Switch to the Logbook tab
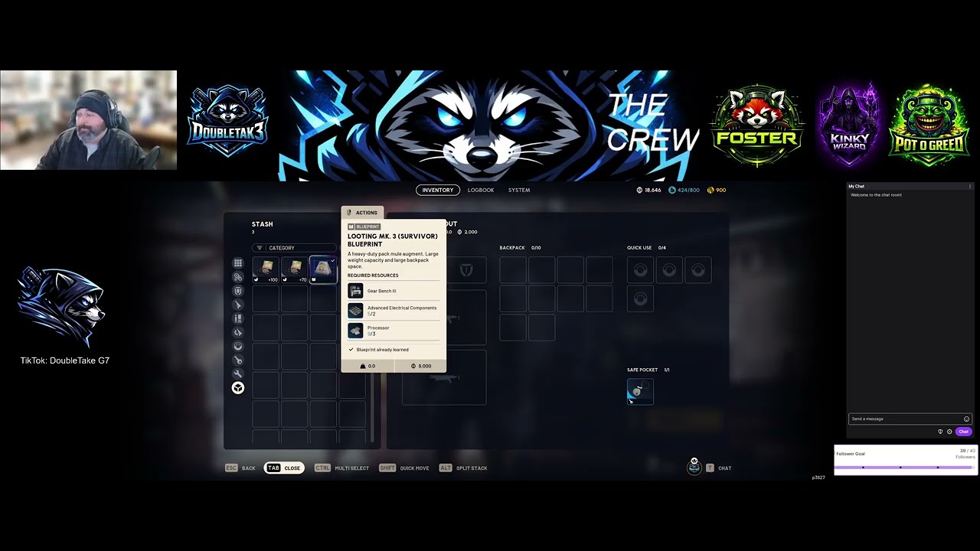This screenshot has width=980, height=551. point(481,190)
